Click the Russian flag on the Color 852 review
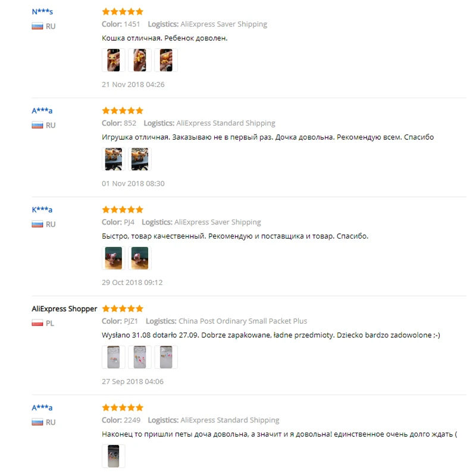The width and height of the screenshot is (476, 476). 37,125
